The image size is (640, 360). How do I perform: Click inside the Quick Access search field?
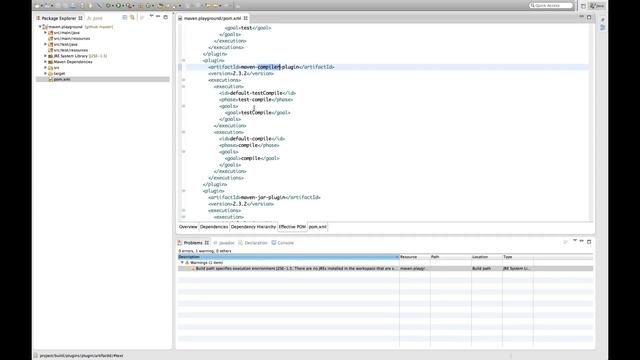point(551,6)
